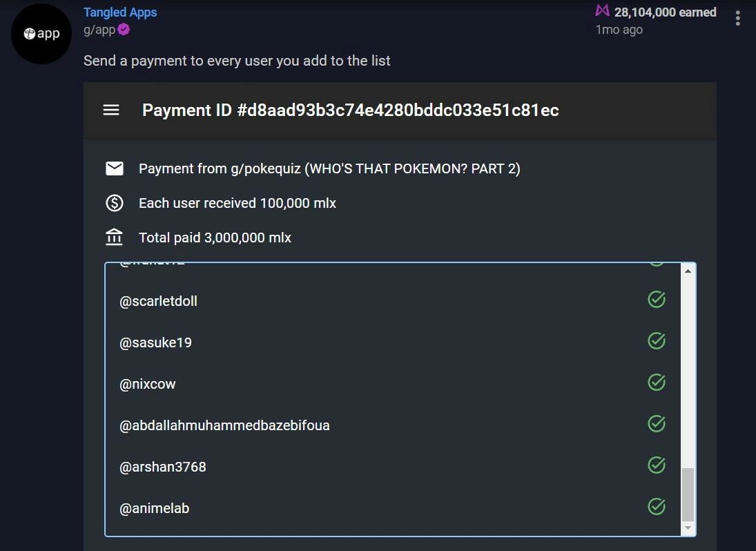
Task: Open the g/app group link
Action: pyautogui.click(x=99, y=30)
